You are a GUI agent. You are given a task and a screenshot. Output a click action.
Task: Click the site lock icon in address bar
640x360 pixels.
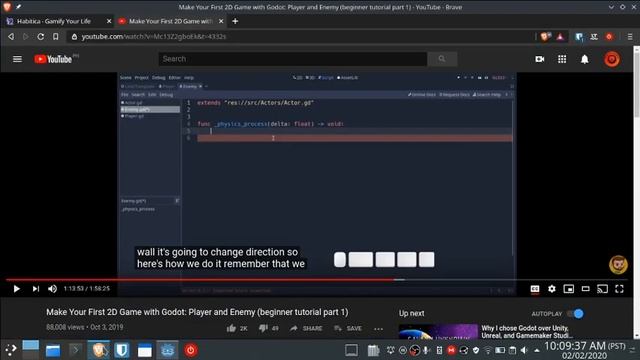[74, 37]
